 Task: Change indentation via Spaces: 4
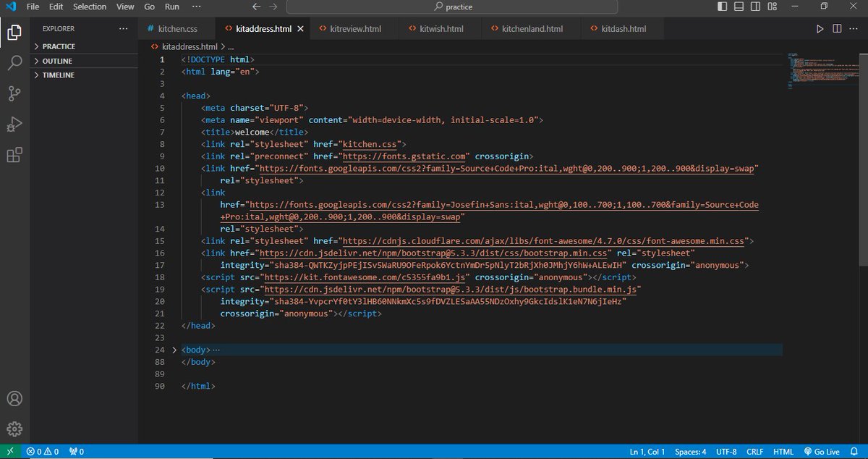tap(691, 452)
